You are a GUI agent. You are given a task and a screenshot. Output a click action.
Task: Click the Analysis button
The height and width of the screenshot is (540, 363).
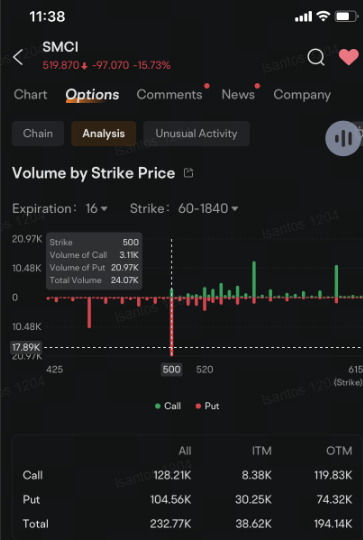[104, 134]
